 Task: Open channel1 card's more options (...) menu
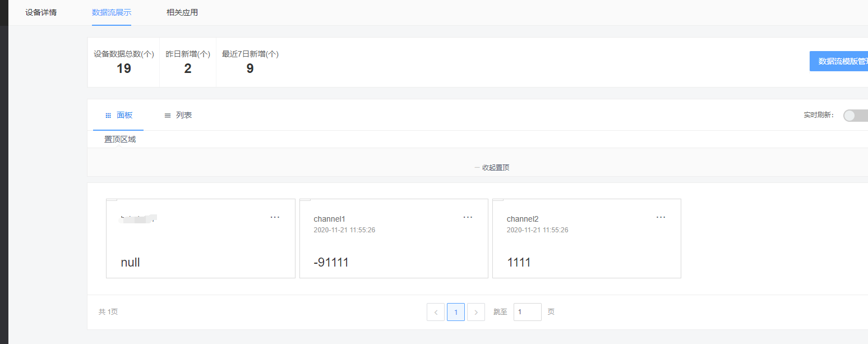468,217
